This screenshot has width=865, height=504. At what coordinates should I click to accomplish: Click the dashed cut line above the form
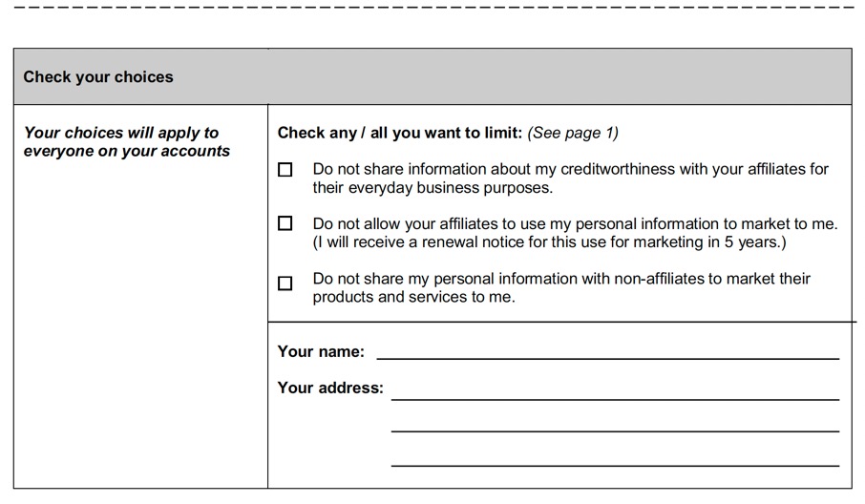click(x=432, y=8)
